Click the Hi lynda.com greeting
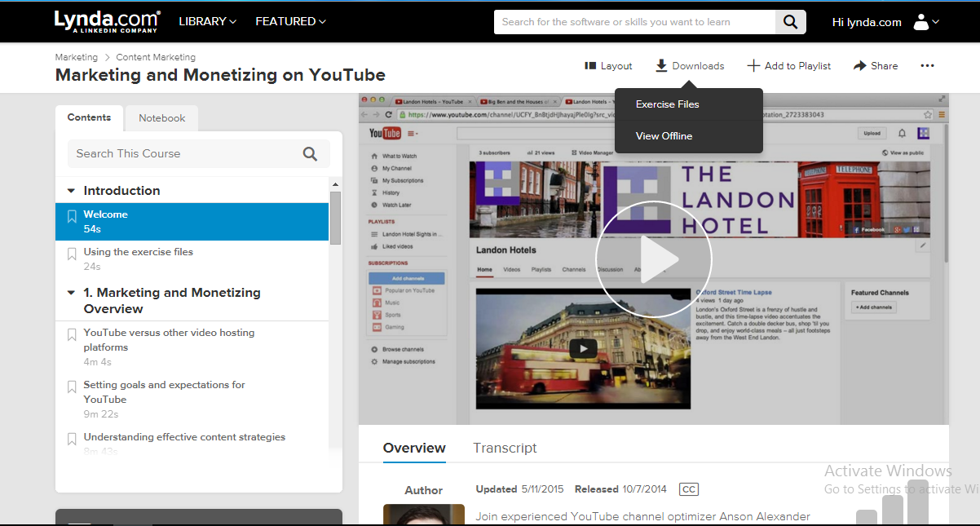Screen dimensions: 980x526 point(867,22)
